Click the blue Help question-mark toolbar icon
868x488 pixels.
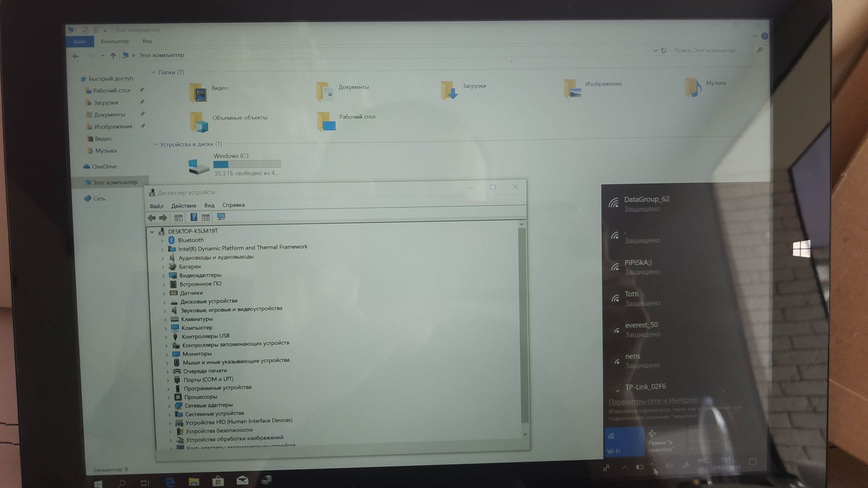(194, 217)
